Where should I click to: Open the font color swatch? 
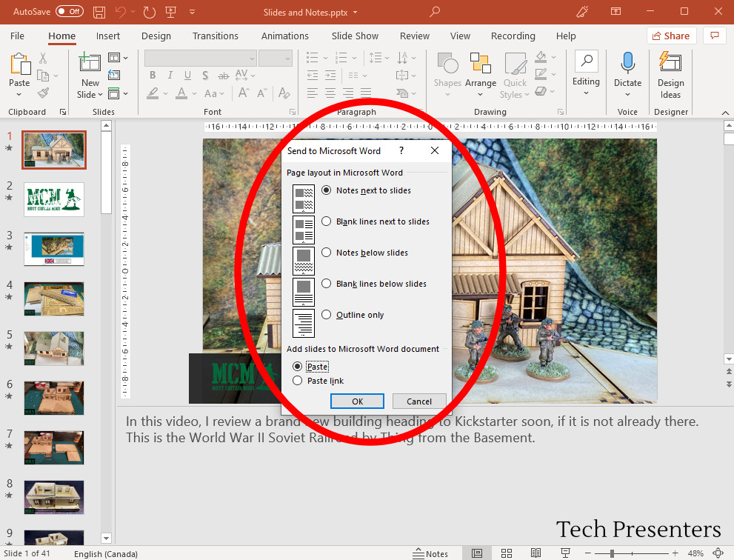[x=181, y=93]
